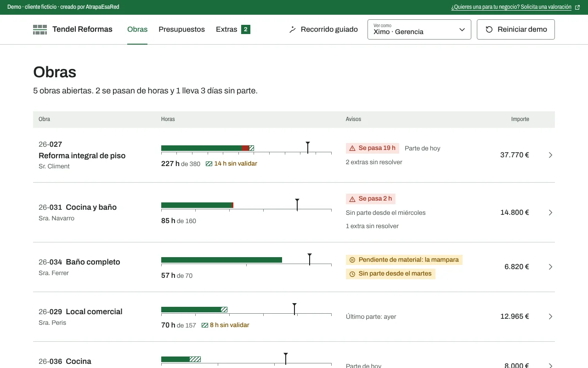
Task: Click the client name 'Sra. Navarro'
Action: coord(57,218)
